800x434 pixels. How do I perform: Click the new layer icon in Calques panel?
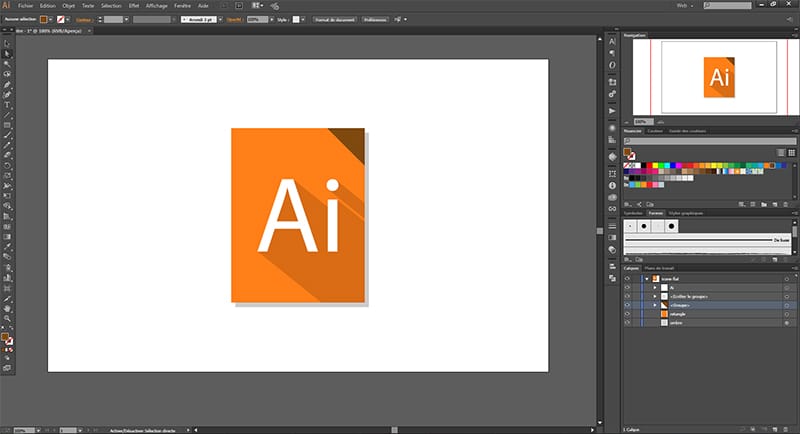pyautogui.click(x=775, y=430)
